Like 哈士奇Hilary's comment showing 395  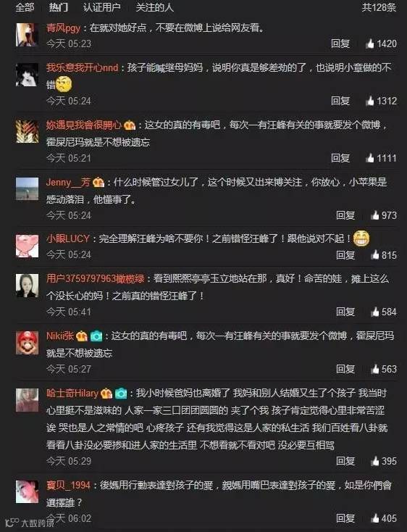click(x=375, y=461)
